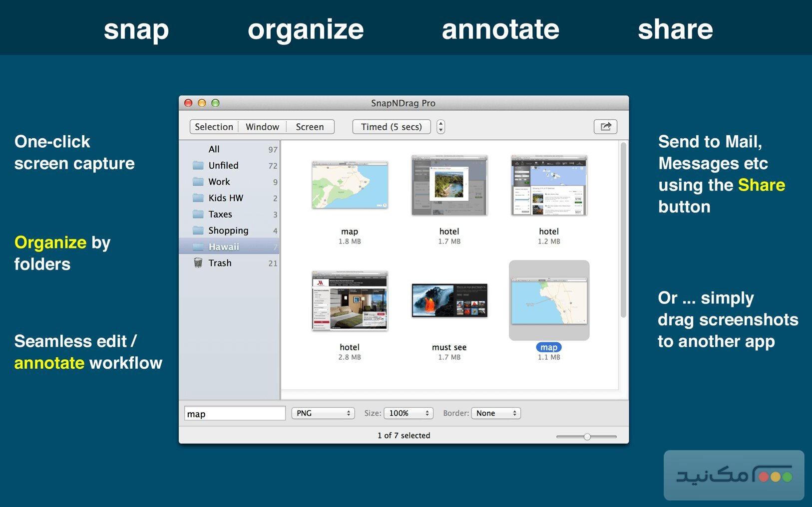Screen dimensions: 812x507
Task: Select the Unfiled folder icon
Action: click(x=197, y=165)
